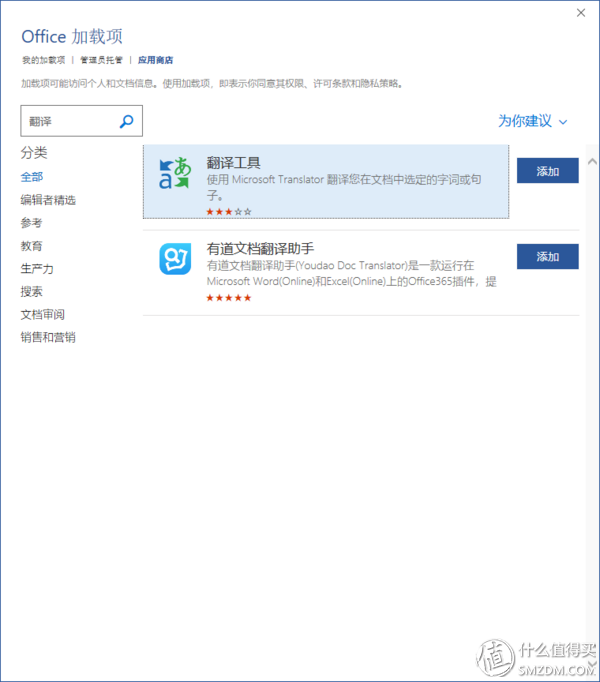Click the three-star rating of 翻译工具
This screenshot has height=682, width=600.
click(x=229, y=212)
